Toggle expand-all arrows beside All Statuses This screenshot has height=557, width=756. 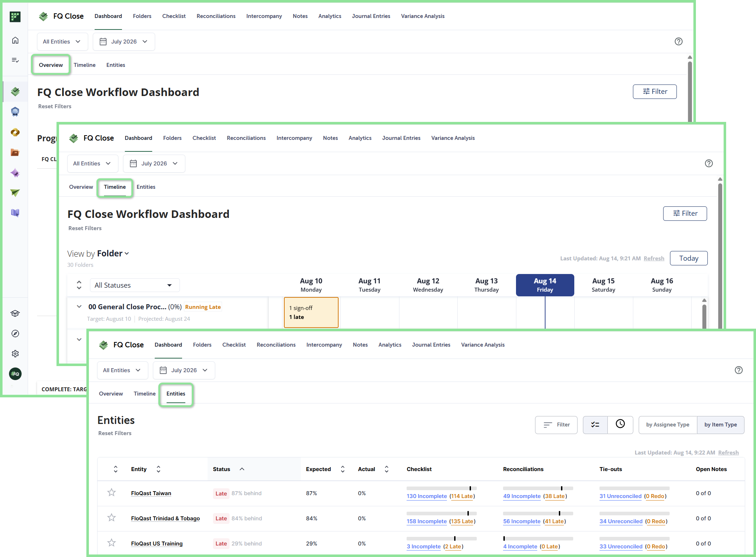tap(79, 285)
